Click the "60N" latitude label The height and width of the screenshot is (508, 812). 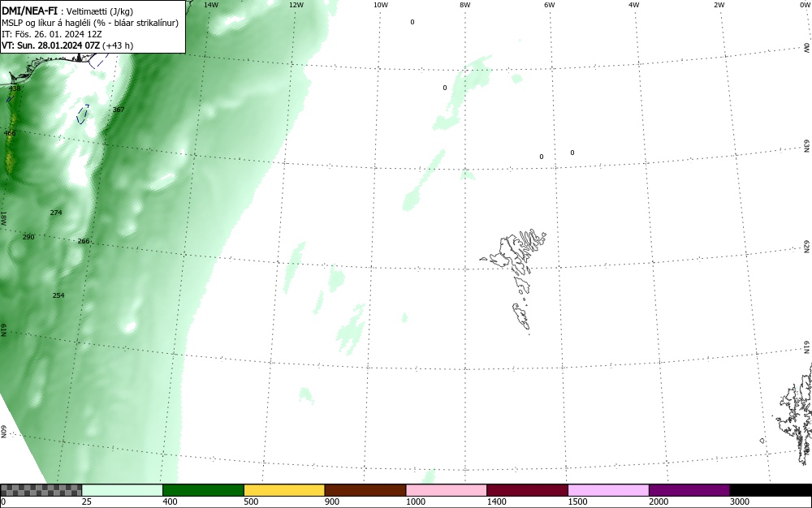3,432
